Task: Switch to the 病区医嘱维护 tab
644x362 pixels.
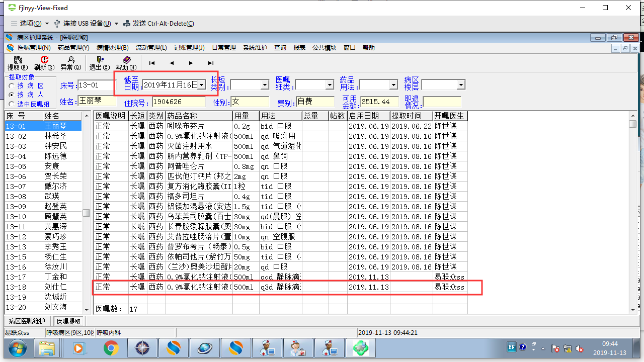Action: 27,321
